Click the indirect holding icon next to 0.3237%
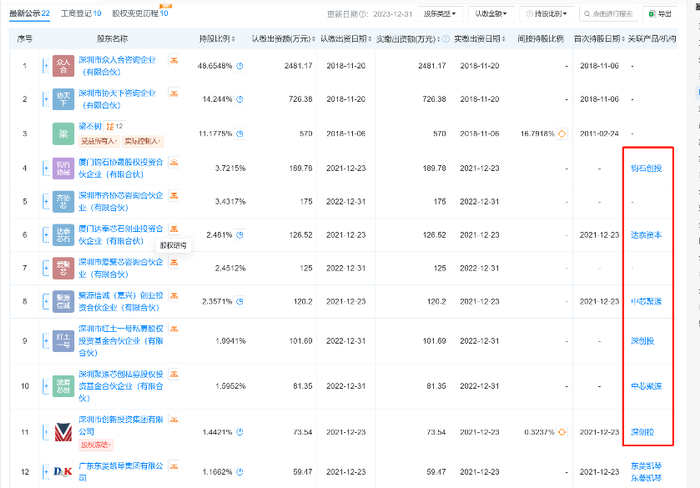 click(x=561, y=431)
